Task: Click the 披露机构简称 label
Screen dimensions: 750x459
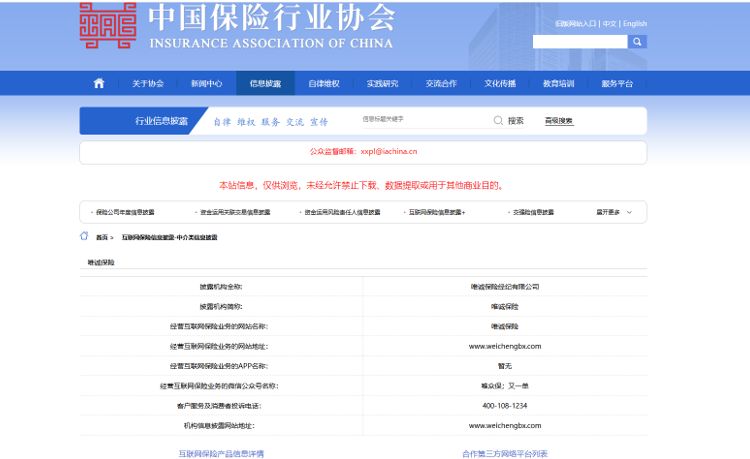Action: [x=221, y=306]
